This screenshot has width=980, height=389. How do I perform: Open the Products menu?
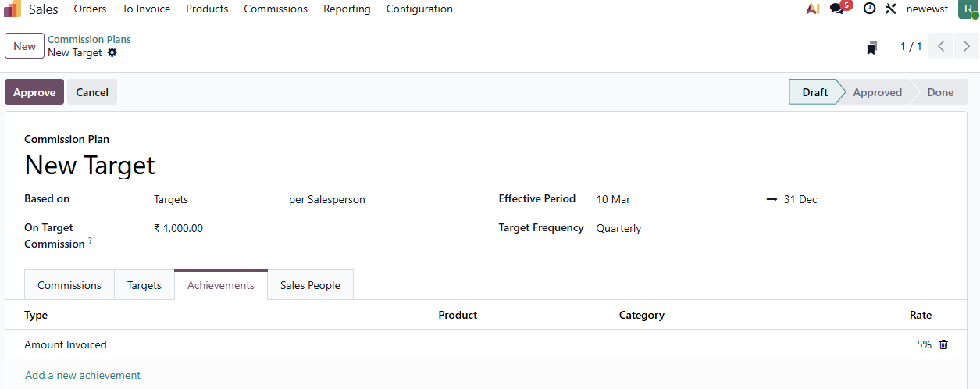tap(207, 9)
